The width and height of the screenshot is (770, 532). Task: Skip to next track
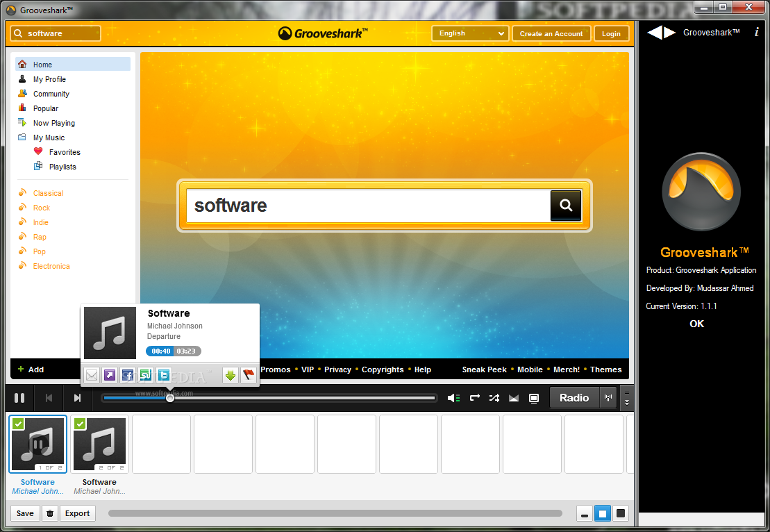(x=77, y=398)
